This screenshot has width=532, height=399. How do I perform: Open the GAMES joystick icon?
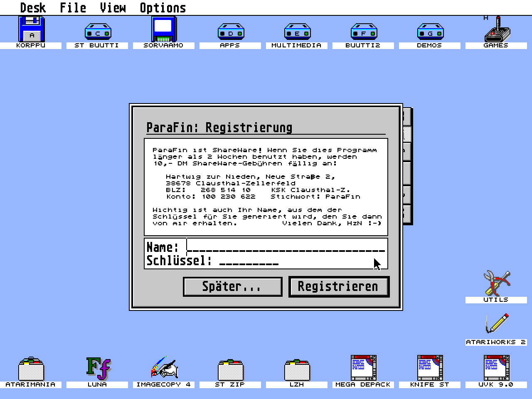click(x=497, y=30)
